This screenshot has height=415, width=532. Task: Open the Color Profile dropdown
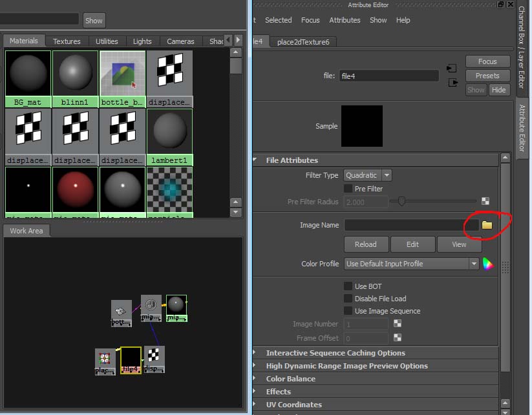pyautogui.click(x=412, y=264)
